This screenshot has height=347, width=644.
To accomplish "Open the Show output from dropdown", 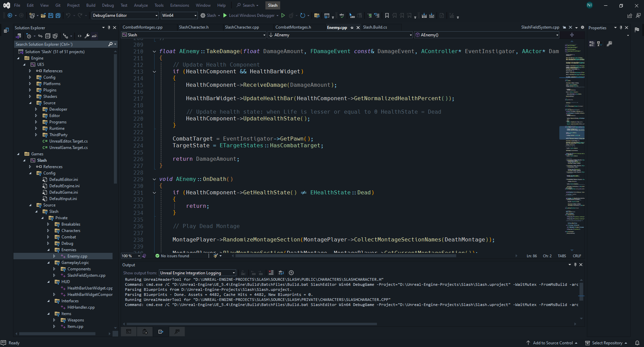I will (198, 273).
